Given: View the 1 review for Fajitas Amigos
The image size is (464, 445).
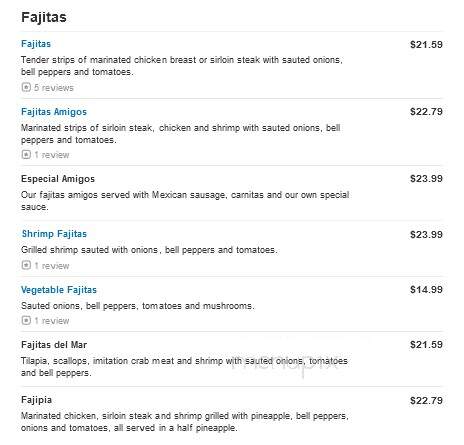Looking at the screenshot, I should [x=52, y=155].
